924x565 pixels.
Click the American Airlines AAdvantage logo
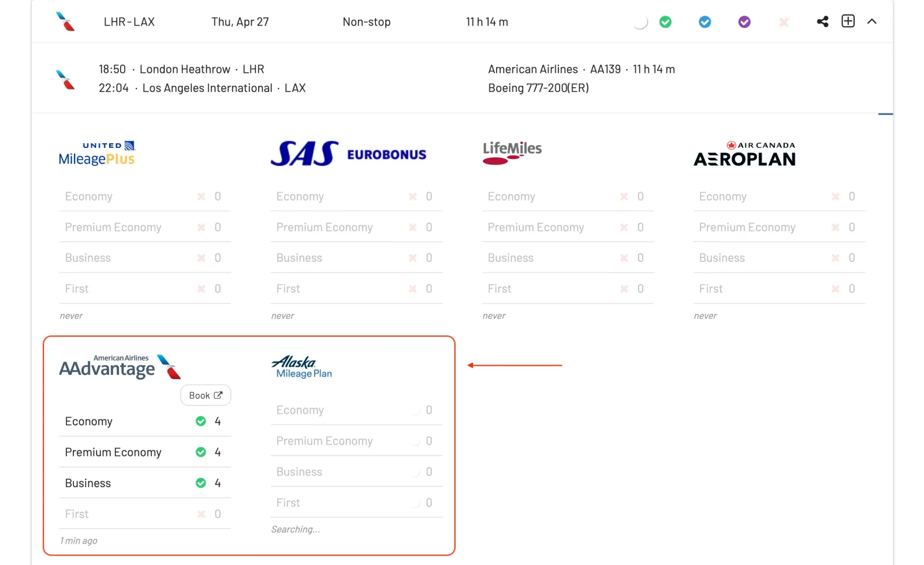coord(120,367)
